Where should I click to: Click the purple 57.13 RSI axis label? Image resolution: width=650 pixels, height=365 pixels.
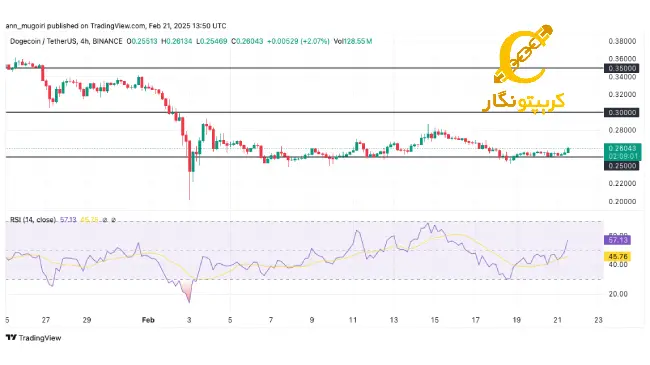coord(618,240)
